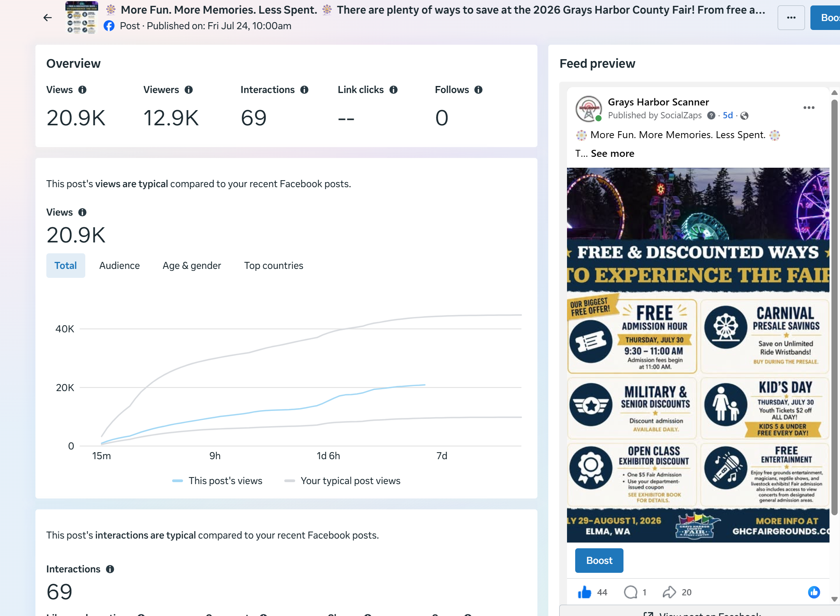Viewport: 840px width, 616px height.
Task: Click This post's views legend item
Action: coord(217,481)
